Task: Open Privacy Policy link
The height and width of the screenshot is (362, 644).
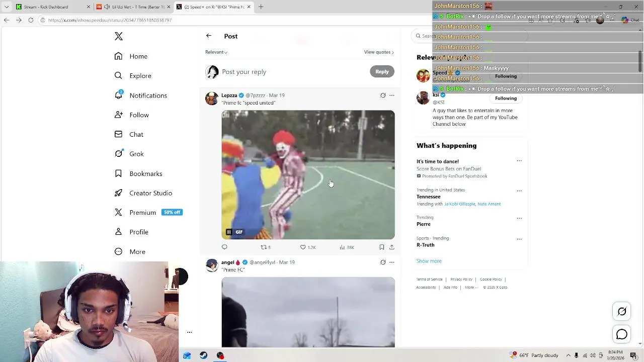Action: tap(461, 280)
